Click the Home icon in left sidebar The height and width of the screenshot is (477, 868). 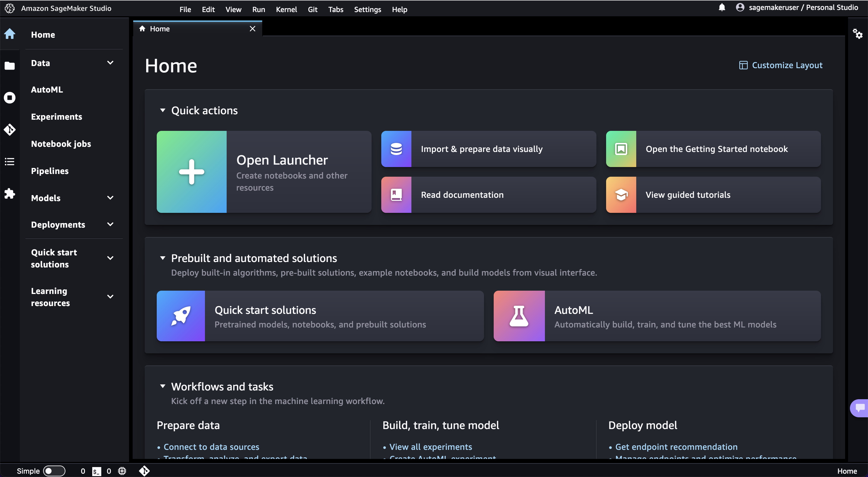(10, 34)
